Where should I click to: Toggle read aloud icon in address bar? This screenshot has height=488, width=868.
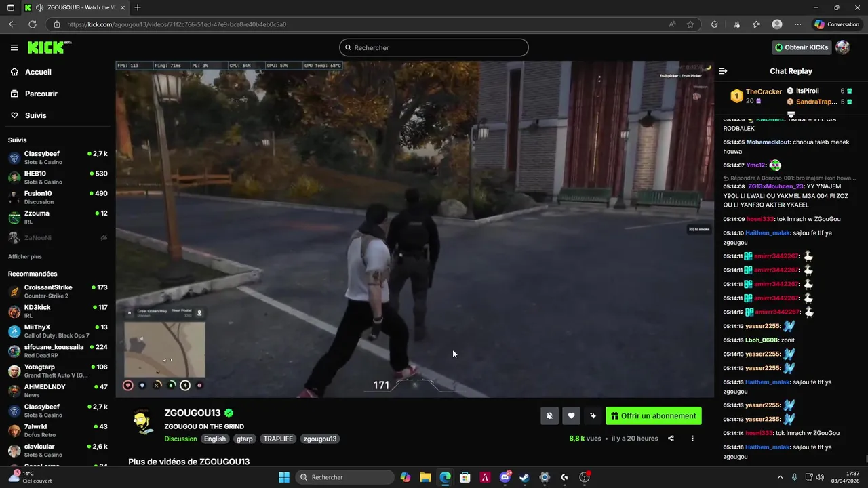(672, 24)
